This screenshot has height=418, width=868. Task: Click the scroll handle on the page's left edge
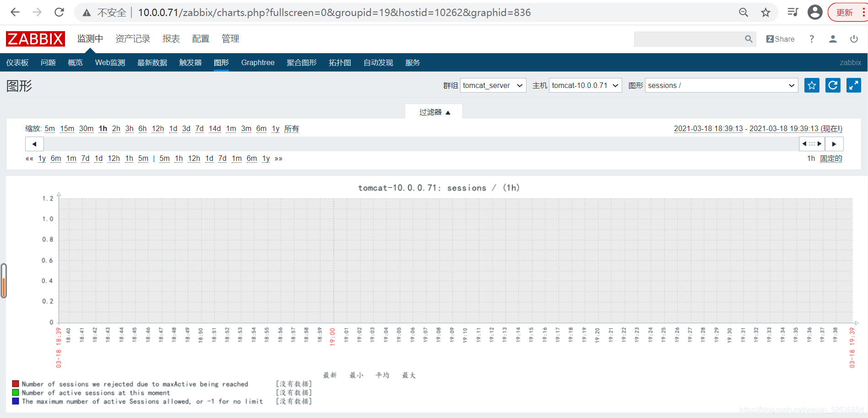4,280
